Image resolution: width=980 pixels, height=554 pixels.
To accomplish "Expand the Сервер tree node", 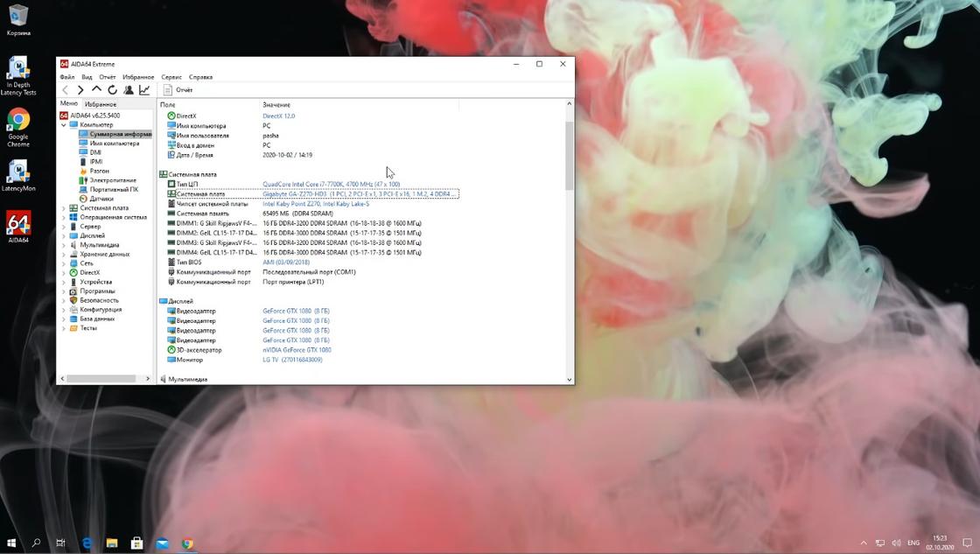I will (x=64, y=227).
